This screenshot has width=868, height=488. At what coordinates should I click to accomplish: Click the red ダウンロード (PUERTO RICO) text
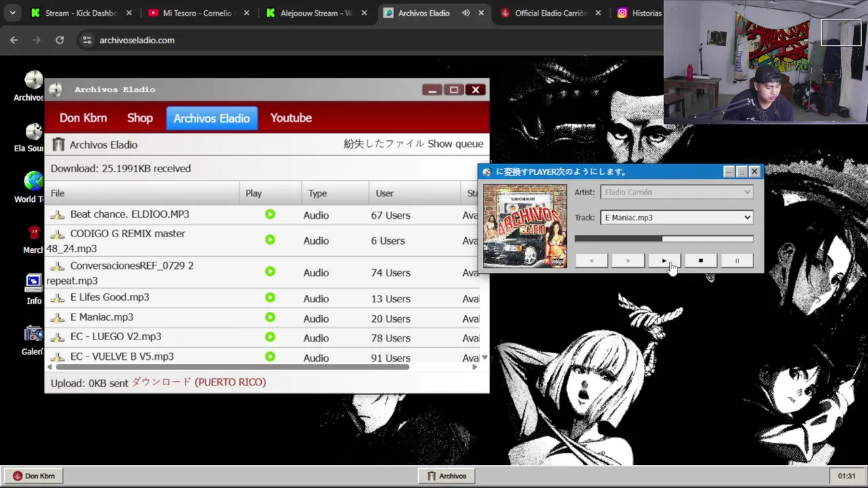[x=198, y=382]
